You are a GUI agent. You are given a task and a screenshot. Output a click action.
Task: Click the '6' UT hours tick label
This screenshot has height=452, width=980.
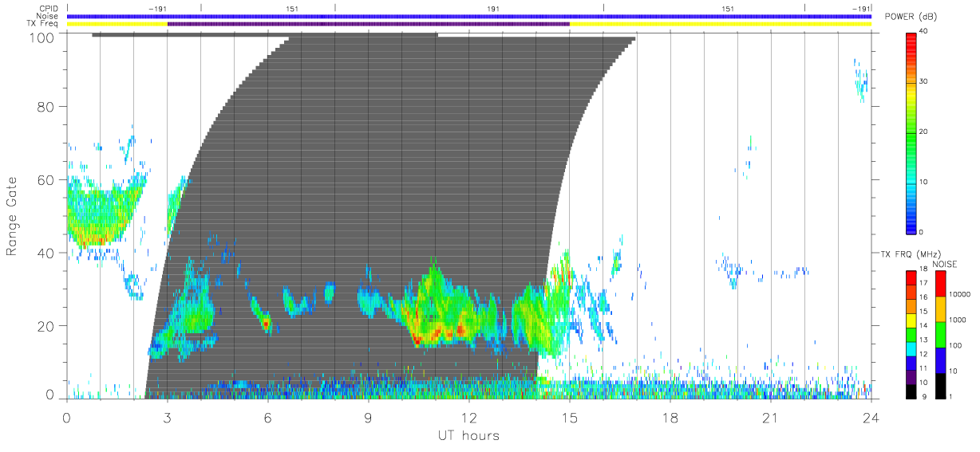[268, 418]
